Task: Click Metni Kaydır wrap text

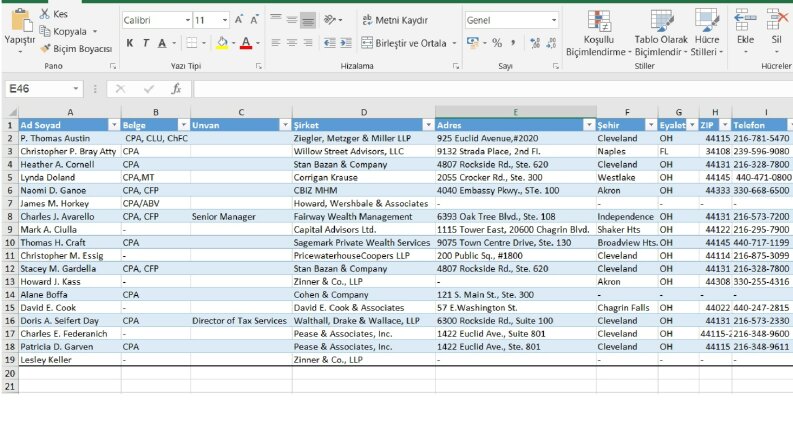Action: tap(395, 20)
